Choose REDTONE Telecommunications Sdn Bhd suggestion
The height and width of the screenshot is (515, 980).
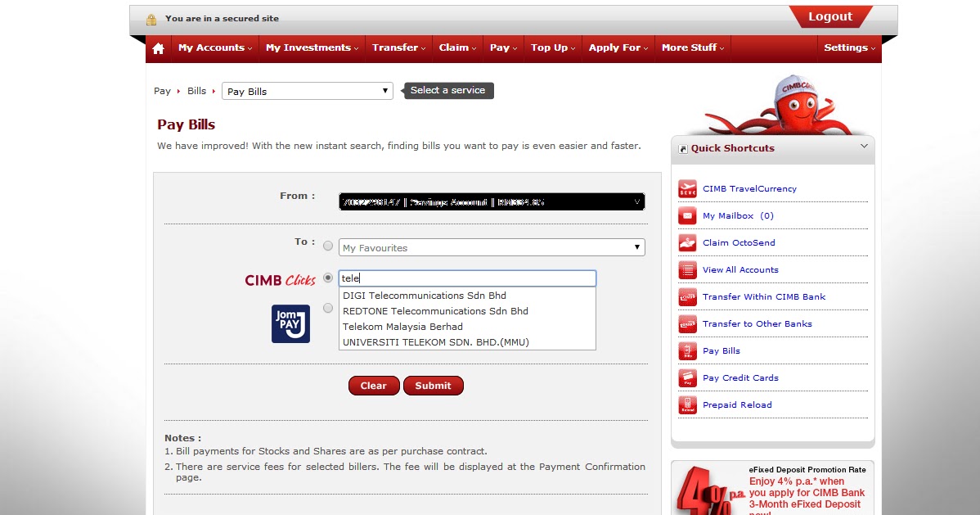(467, 311)
